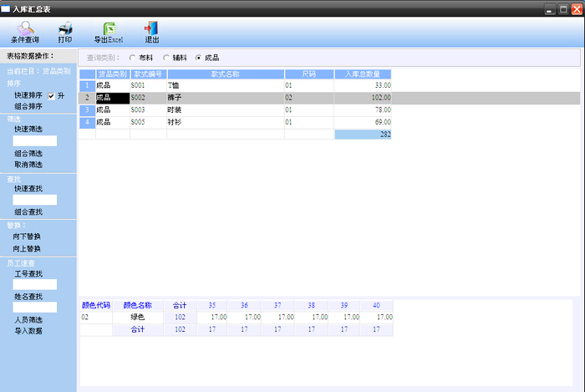Click 向下替换 in the replace section
The height and width of the screenshot is (392, 585).
pos(28,237)
